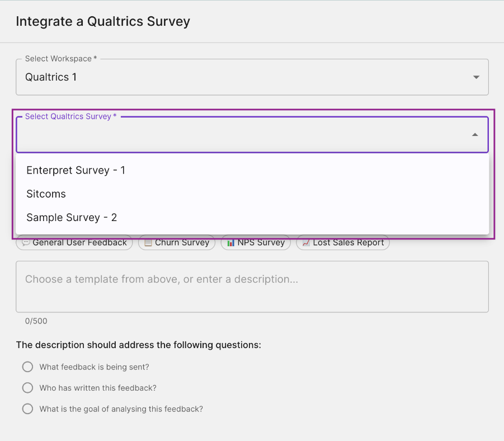
Task: Open the workspace field showing Qualtrics 1
Action: [252, 77]
